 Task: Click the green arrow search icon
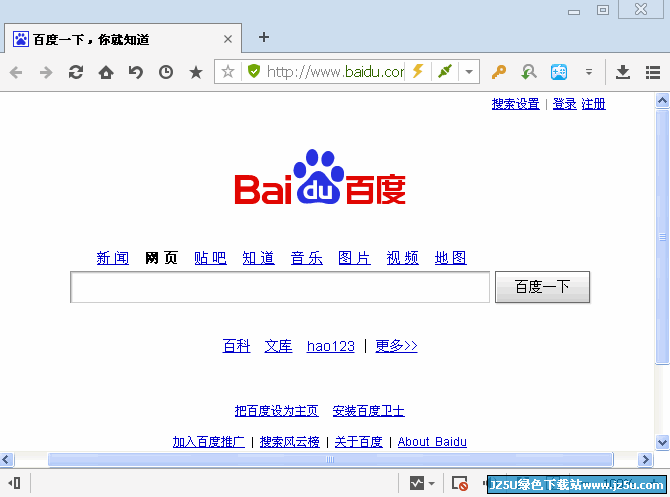pos(529,72)
